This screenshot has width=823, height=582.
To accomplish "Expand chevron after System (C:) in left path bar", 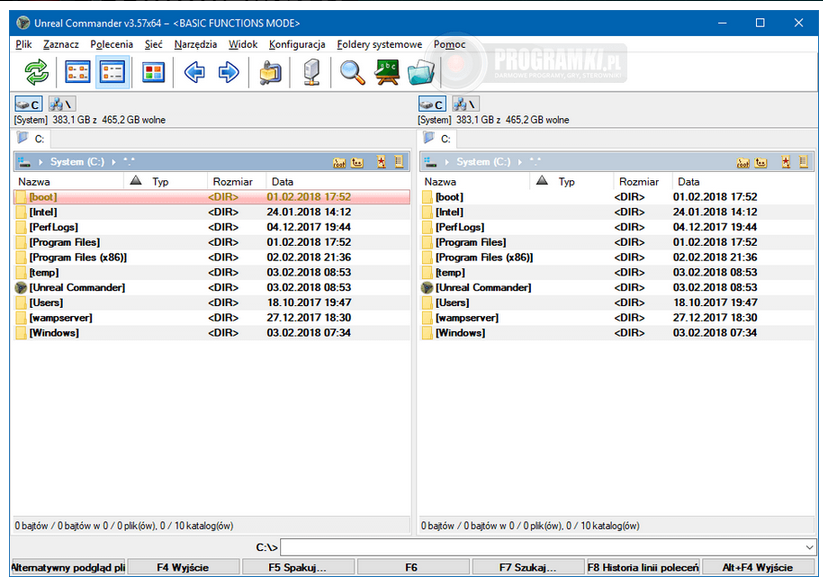I will pyautogui.click(x=113, y=162).
